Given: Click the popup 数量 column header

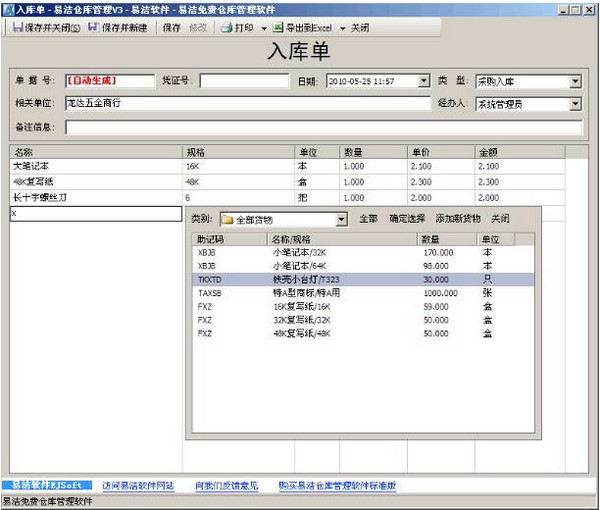Looking at the screenshot, I should (x=447, y=239).
